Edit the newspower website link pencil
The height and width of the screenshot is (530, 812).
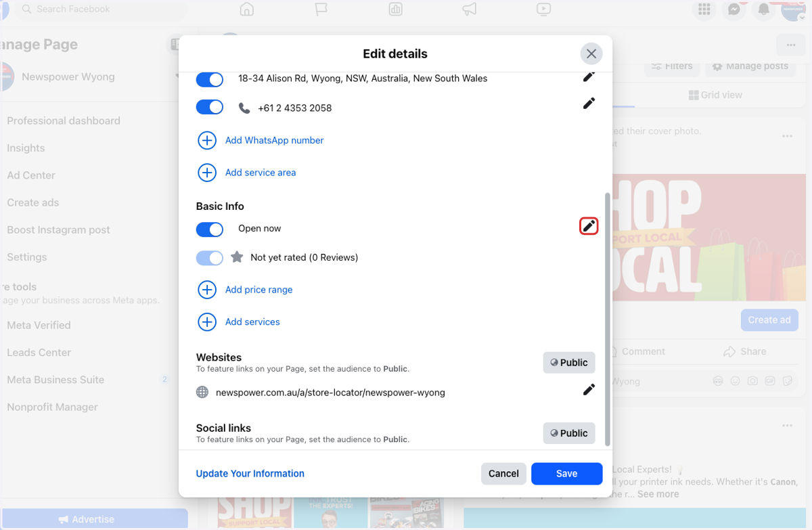click(589, 389)
